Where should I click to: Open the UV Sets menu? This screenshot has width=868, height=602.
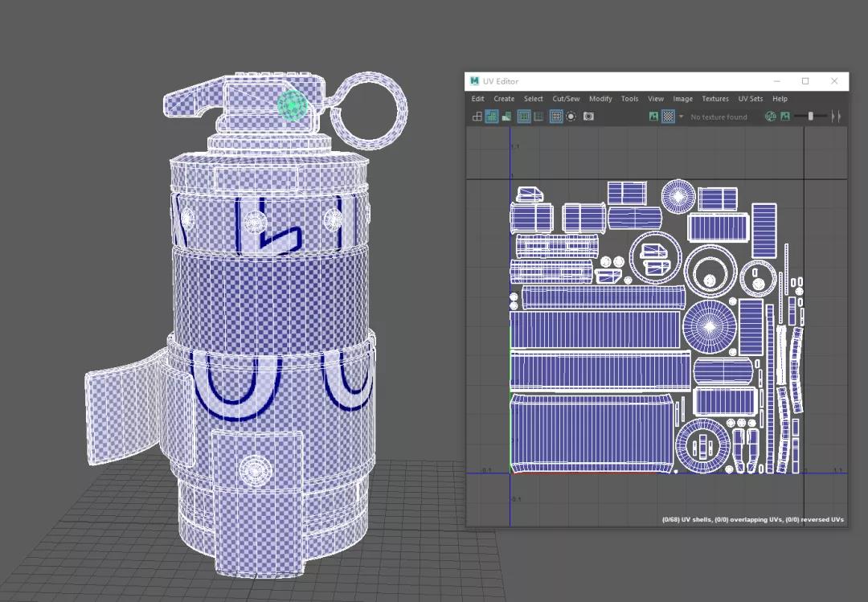point(751,99)
